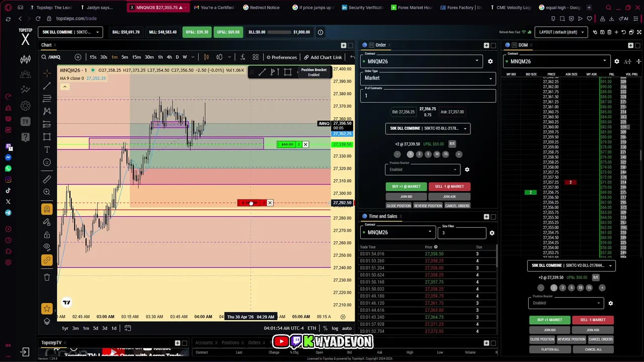The height and width of the screenshot is (362, 644).
Task: Open Order panel settings gear
Action: (490, 61)
